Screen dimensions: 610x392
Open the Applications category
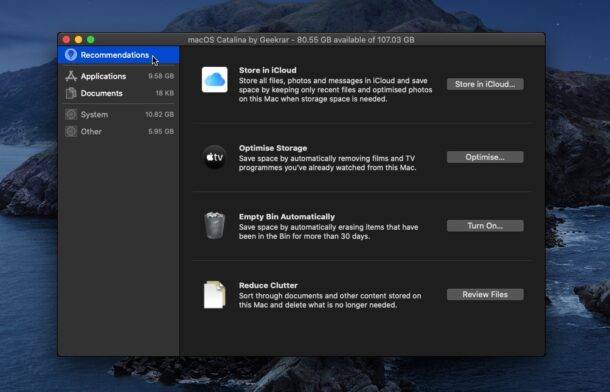coord(119,76)
